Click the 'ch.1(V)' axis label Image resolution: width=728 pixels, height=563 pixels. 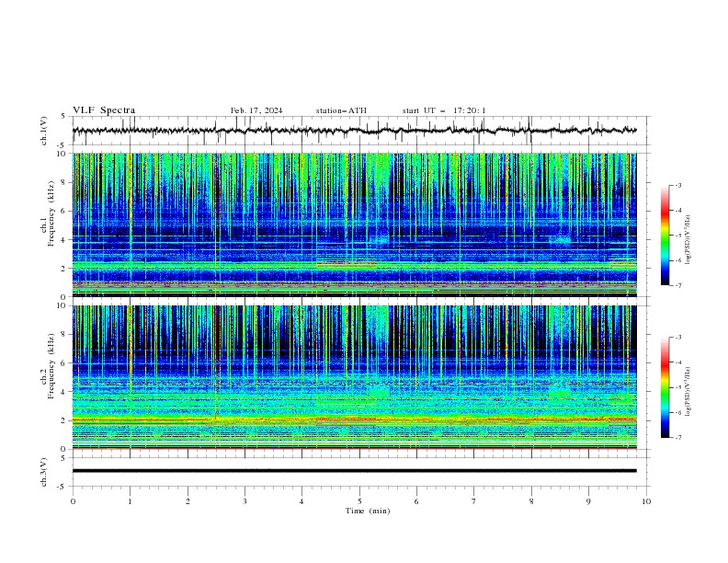coord(44,131)
